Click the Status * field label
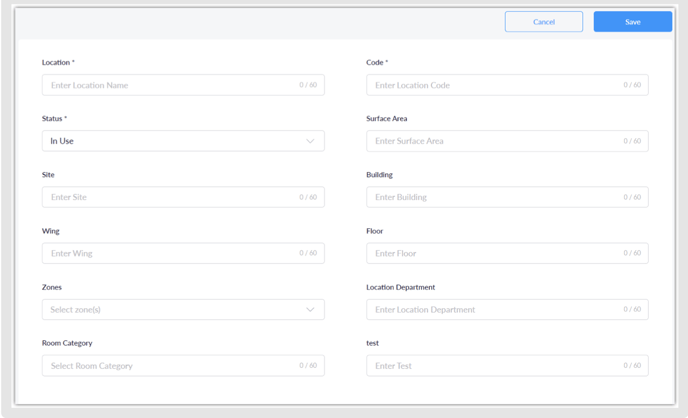Image resolution: width=688 pixels, height=418 pixels. 54,118
